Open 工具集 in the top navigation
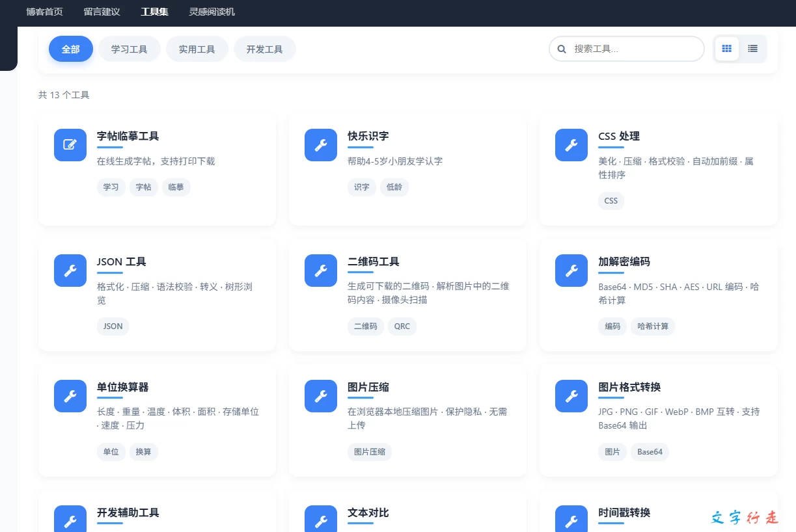The height and width of the screenshot is (532, 796). click(x=154, y=12)
